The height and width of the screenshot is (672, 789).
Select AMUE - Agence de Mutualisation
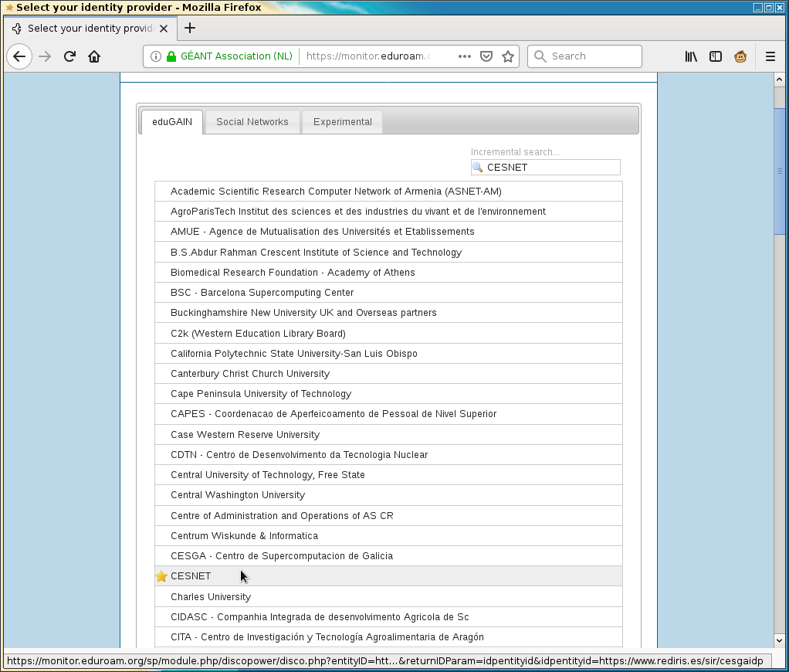[x=388, y=232]
